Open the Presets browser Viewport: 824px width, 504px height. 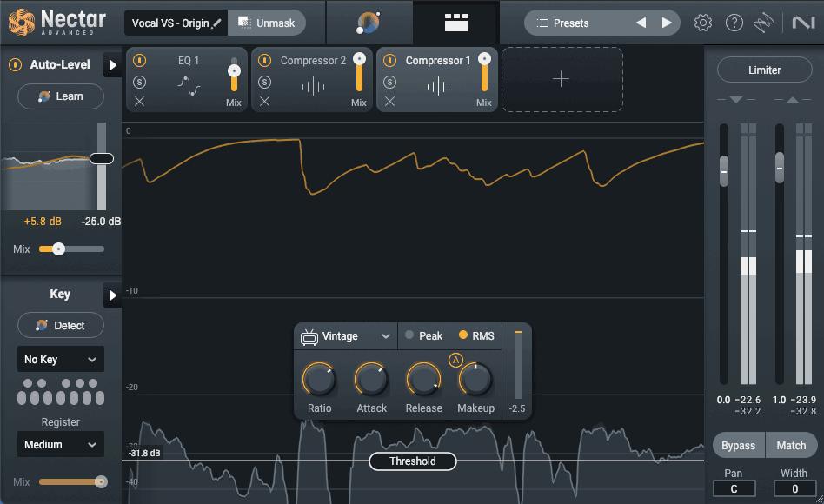(x=571, y=23)
